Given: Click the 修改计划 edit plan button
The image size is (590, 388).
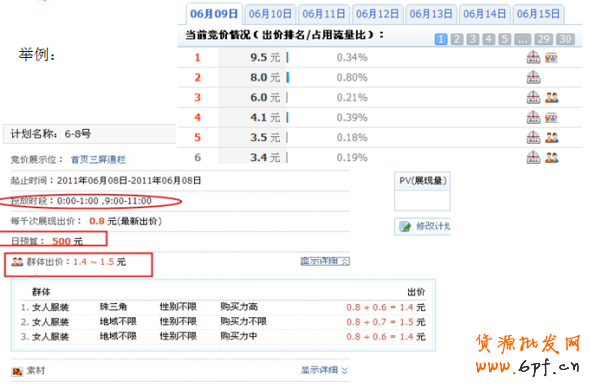Looking at the screenshot, I should (x=422, y=227).
